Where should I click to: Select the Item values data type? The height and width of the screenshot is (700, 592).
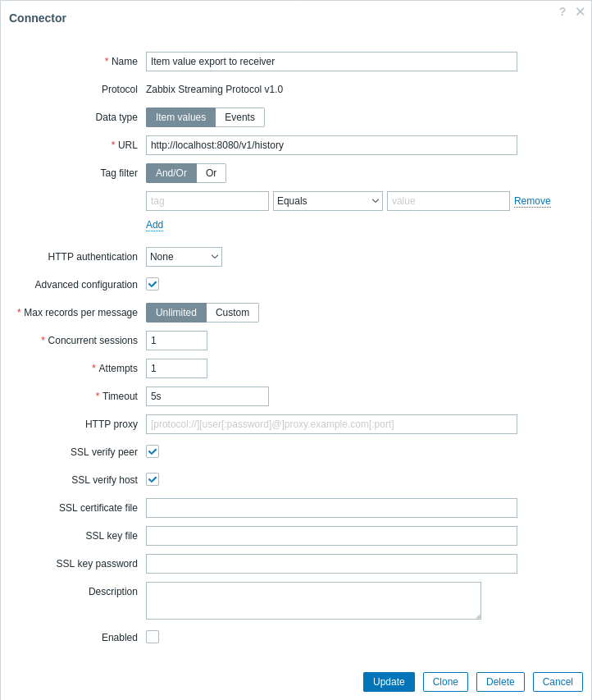[180, 117]
